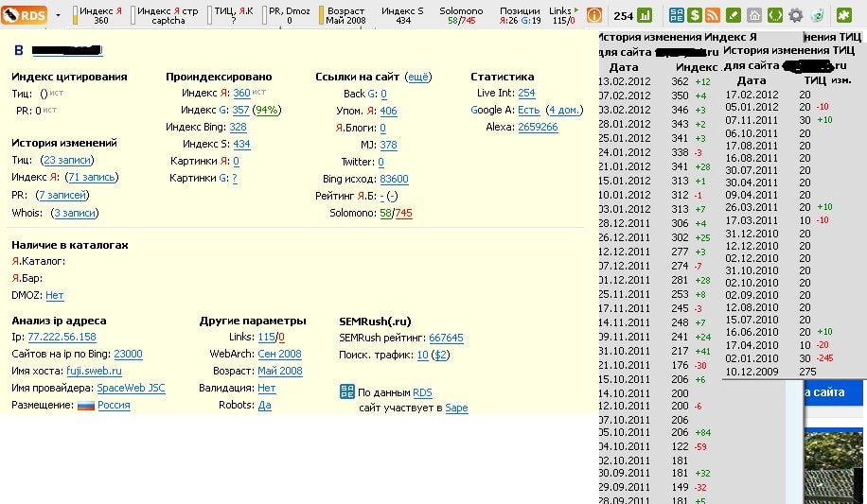Image resolution: width=867 pixels, height=504 pixels.
Task: Open settings with the gear icon
Action: (795, 15)
